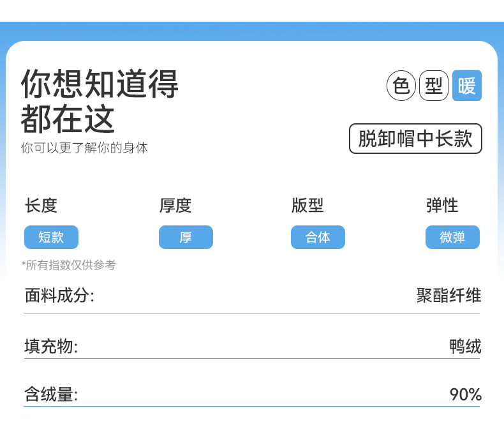Select the 厚 thickness tag

[x=186, y=238]
